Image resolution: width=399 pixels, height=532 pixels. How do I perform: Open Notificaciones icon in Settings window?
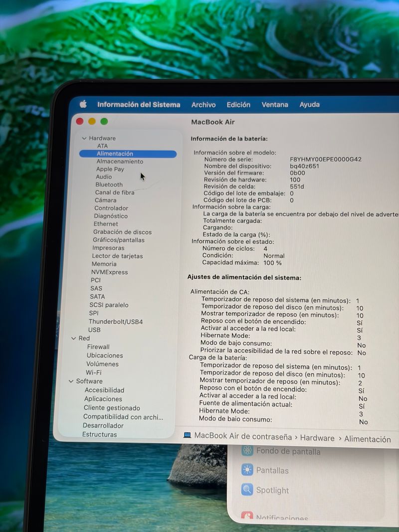(247, 516)
